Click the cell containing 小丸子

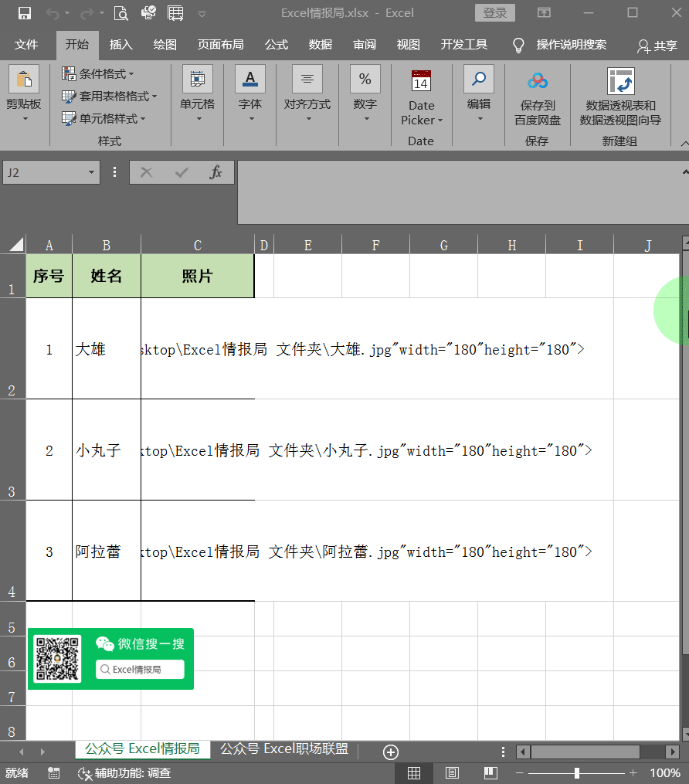tap(107, 450)
